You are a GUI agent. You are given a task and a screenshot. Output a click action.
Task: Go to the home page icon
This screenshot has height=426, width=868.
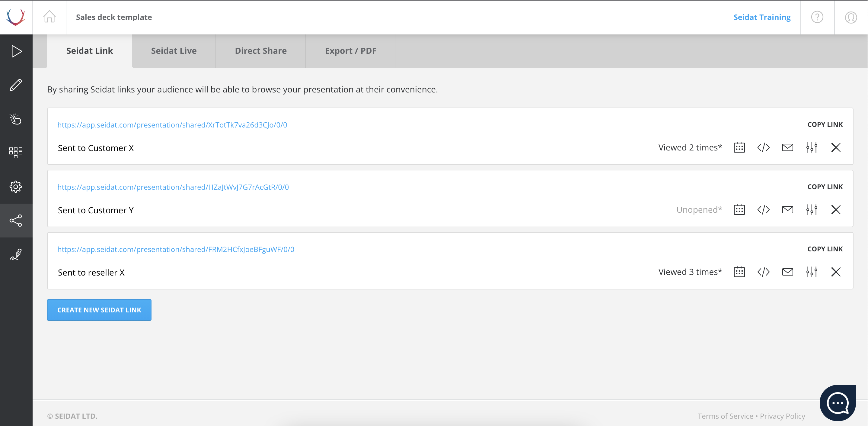click(x=49, y=17)
